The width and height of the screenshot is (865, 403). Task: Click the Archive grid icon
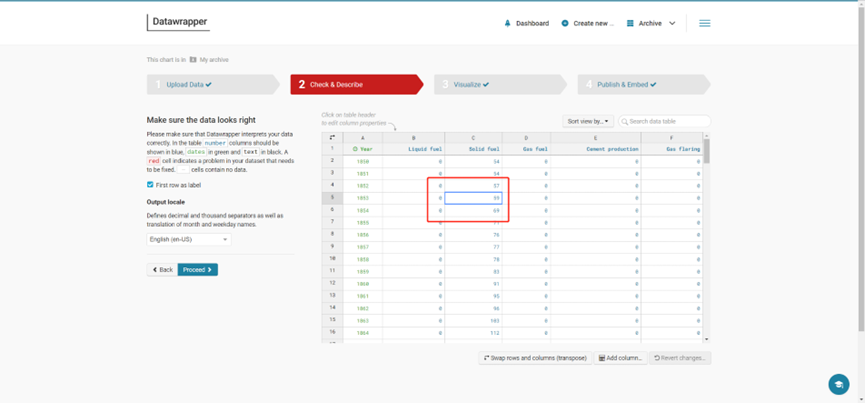click(x=630, y=24)
